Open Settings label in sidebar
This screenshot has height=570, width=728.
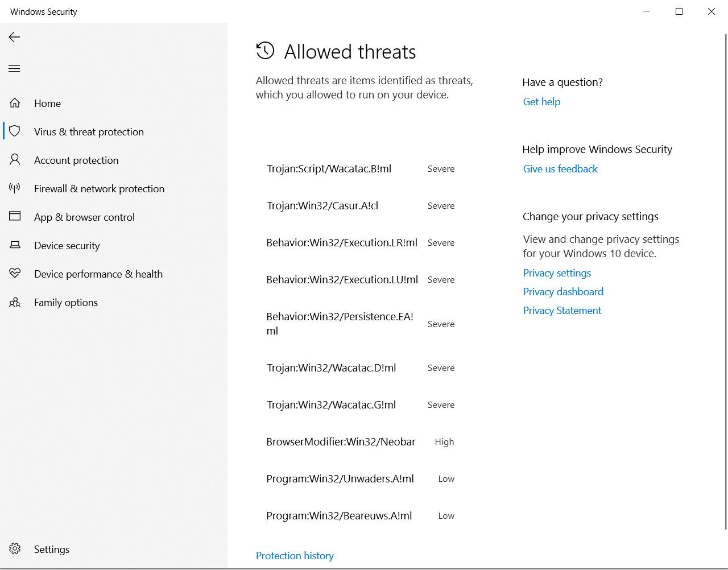(52, 550)
